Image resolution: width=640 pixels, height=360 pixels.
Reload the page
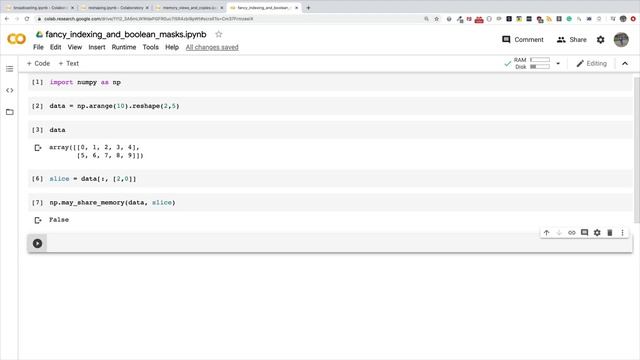(27, 19)
